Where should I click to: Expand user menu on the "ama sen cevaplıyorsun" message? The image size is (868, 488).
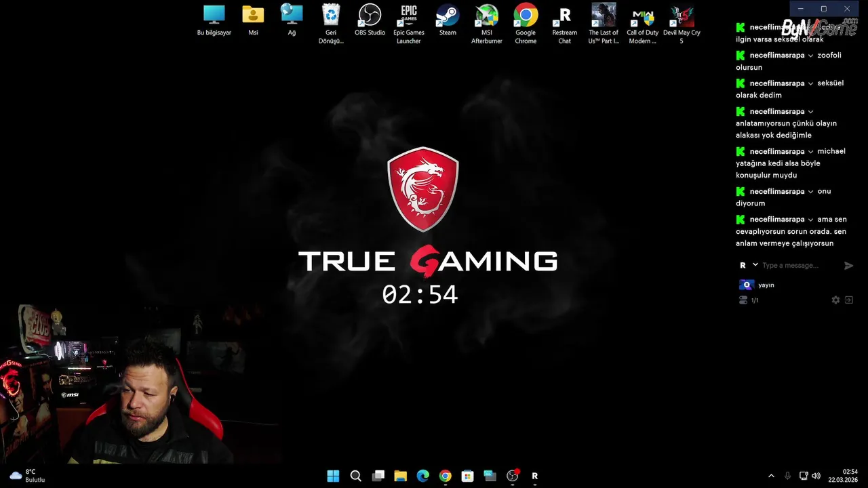pyautogui.click(x=810, y=220)
